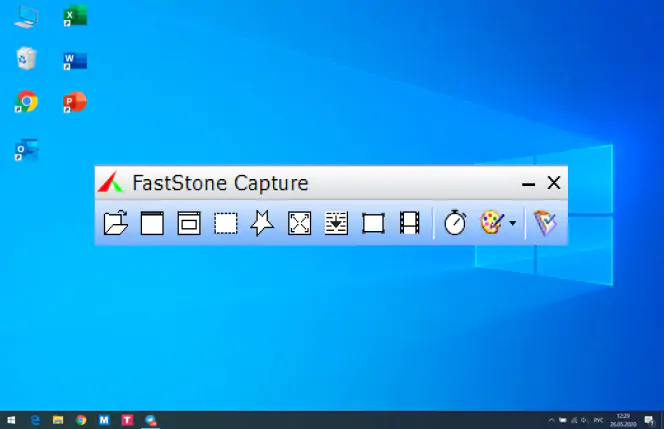
Task: Close the FastStone Capture panel
Action: (x=553, y=183)
